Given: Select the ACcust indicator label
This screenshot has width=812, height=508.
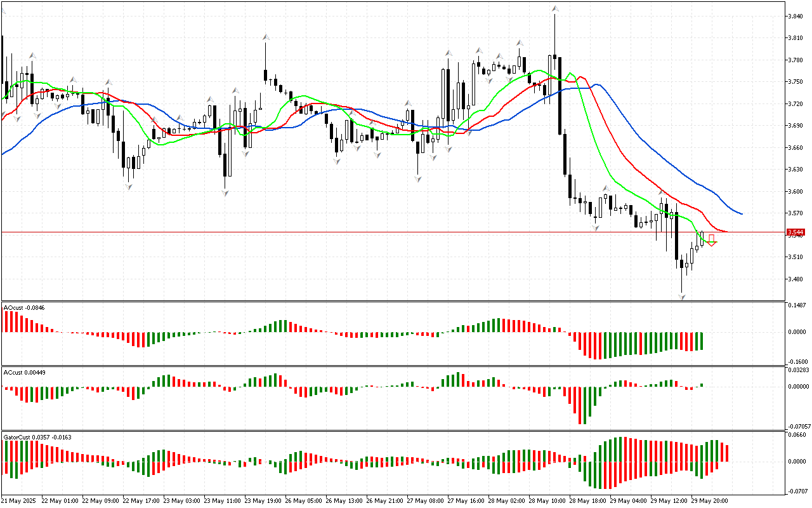Looking at the screenshot, I should coord(23,372).
